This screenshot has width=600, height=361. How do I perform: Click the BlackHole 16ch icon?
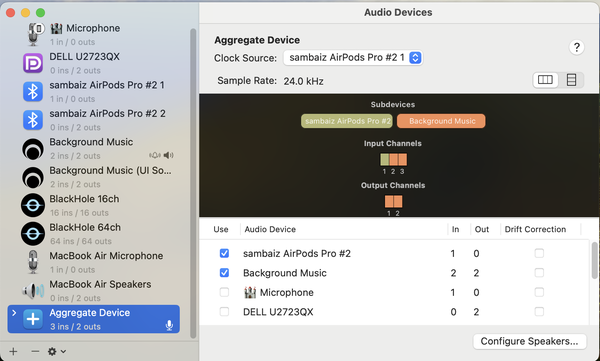click(33, 205)
